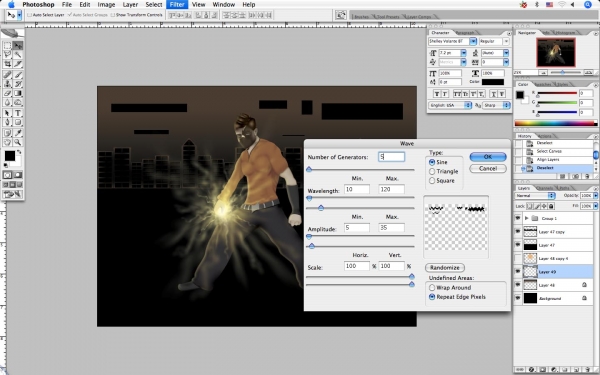Click Cancel in the Wave dialog
The height and width of the screenshot is (375, 600).
coord(488,168)
